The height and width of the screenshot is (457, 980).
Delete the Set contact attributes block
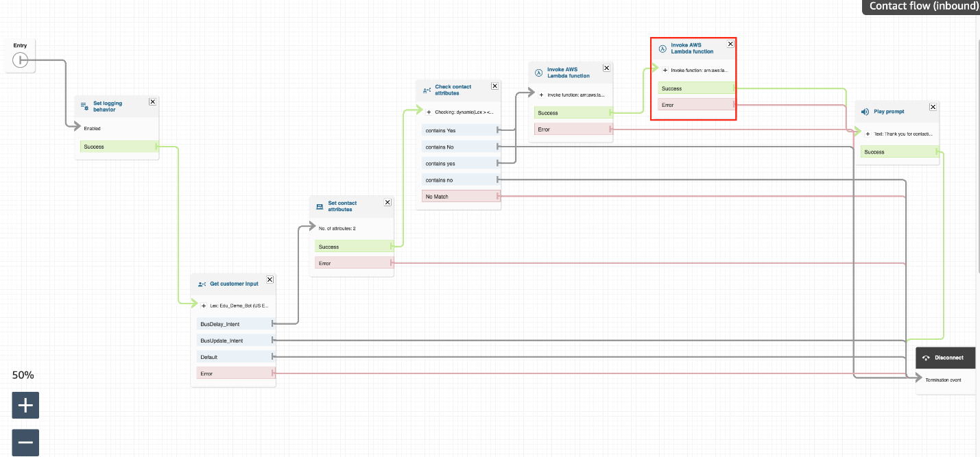pos(387,202)
